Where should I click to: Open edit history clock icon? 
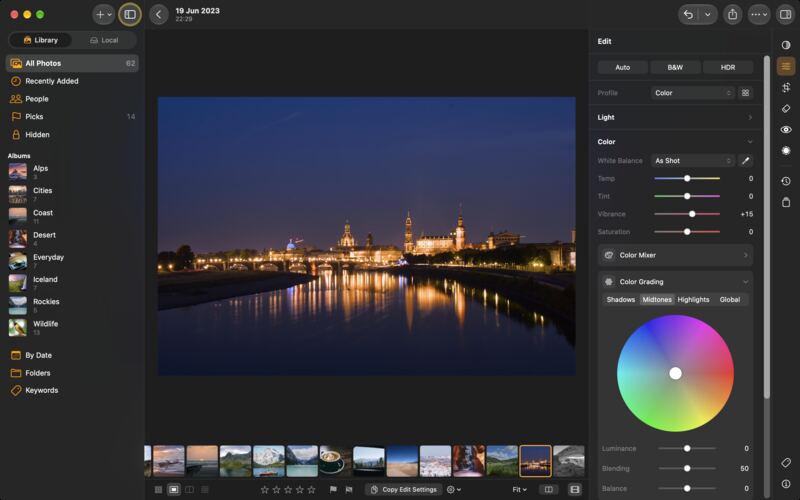[x=786, y=181]
